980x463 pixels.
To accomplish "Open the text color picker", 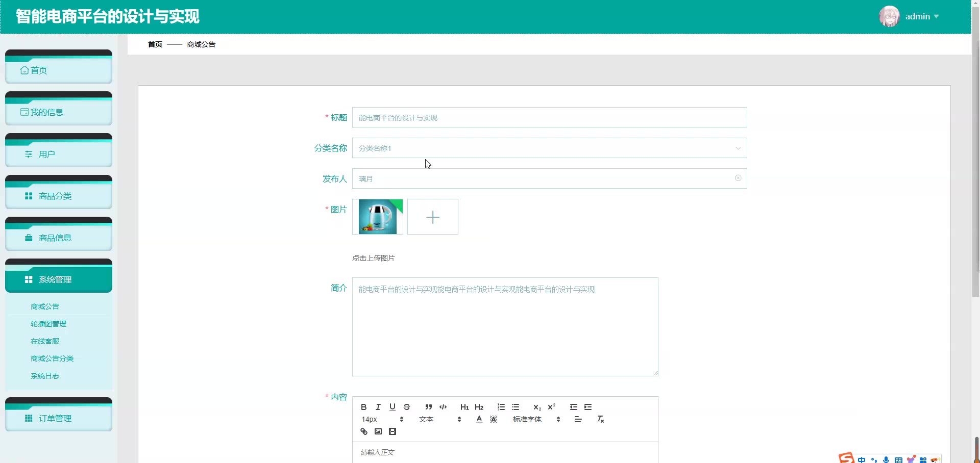I will click(479, 419).
